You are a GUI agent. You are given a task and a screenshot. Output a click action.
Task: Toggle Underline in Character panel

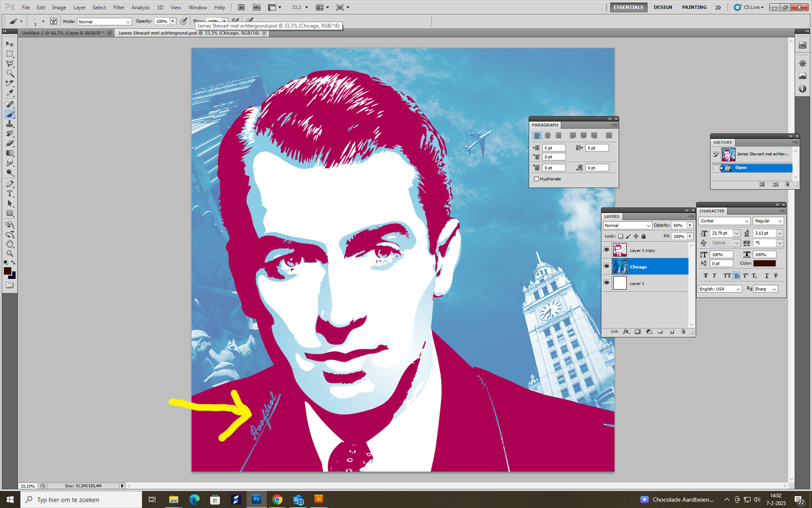(766, 276)
